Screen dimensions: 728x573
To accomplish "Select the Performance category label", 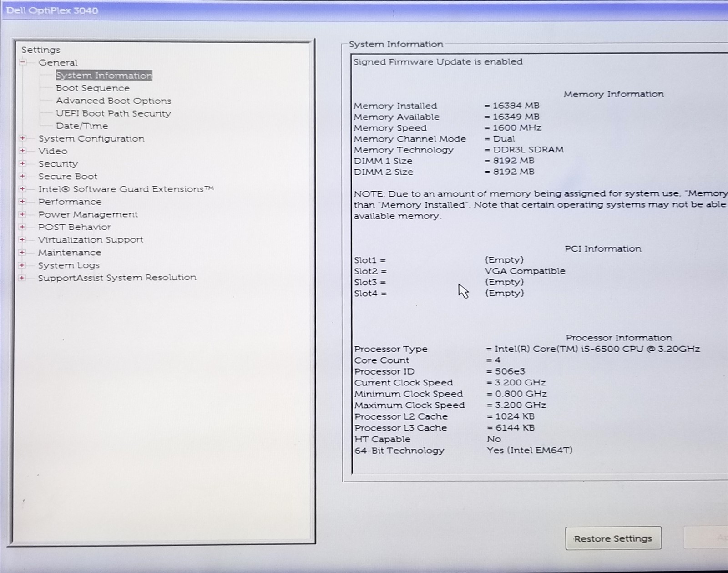I will pos(70,202).
